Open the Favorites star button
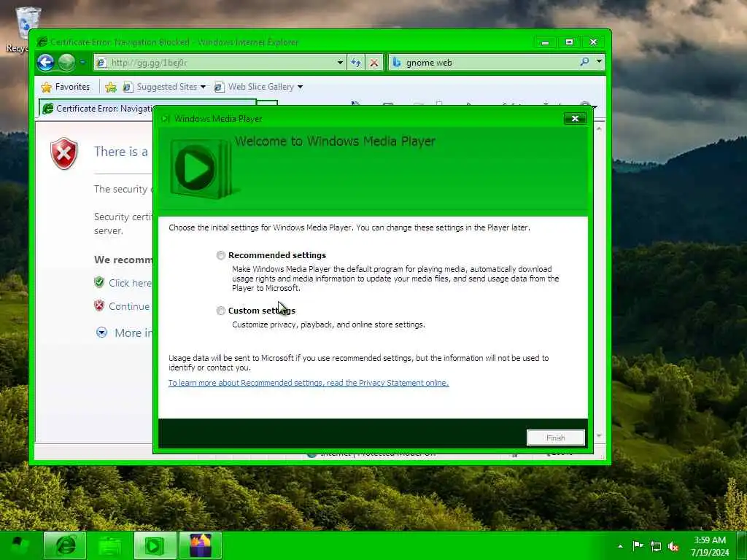Screen dimensions: 747x560 click(66, 87)
